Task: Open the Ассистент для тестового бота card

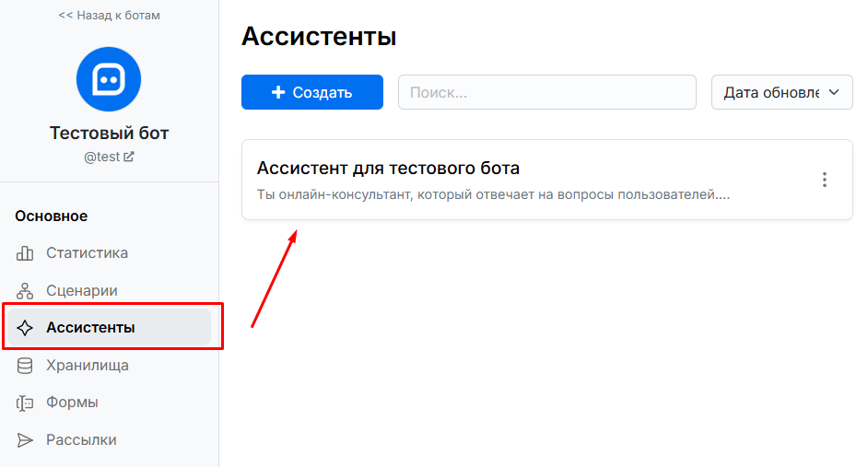Action: tap(547, 180)
